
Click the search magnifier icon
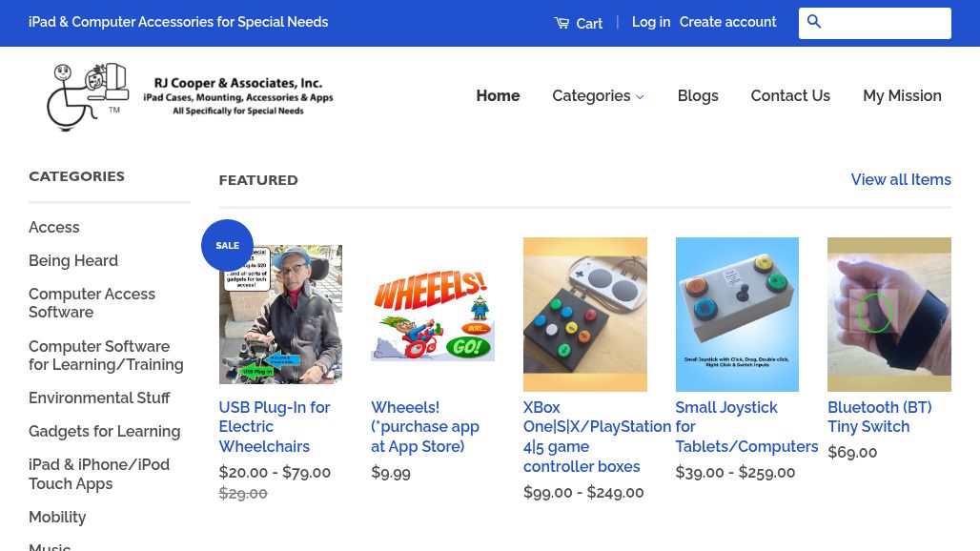click(814, 22)
